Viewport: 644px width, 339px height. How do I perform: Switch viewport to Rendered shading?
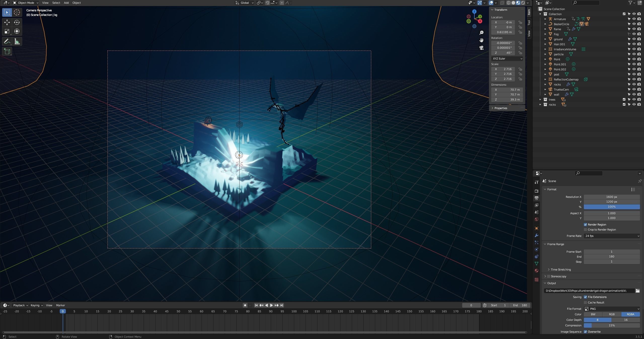[x=523, y=3]
